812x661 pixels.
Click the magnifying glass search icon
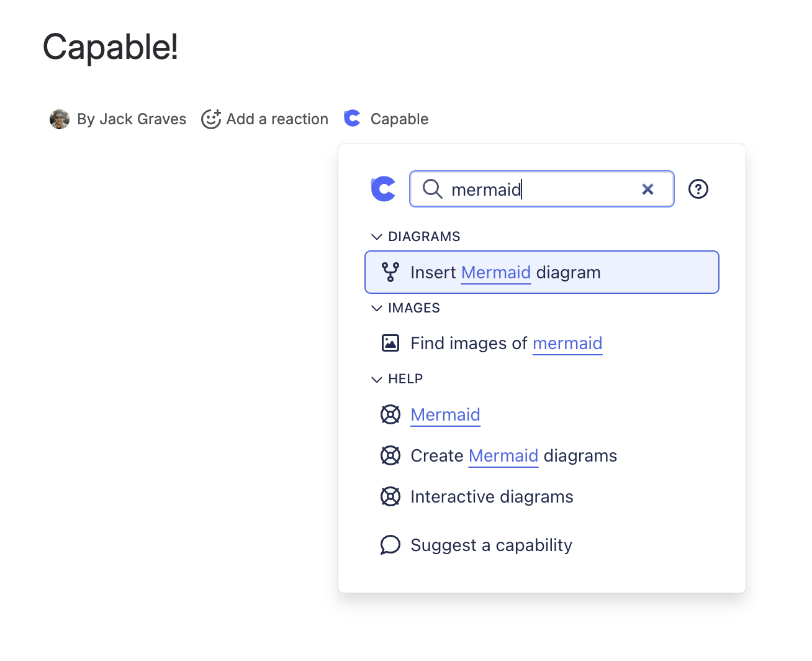click(432, 189)
